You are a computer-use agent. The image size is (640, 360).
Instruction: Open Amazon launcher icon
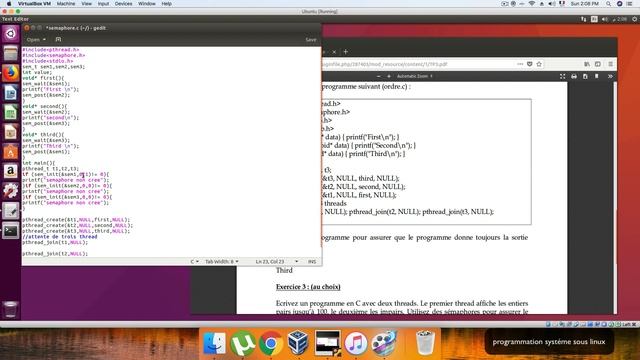coord(11,171)
